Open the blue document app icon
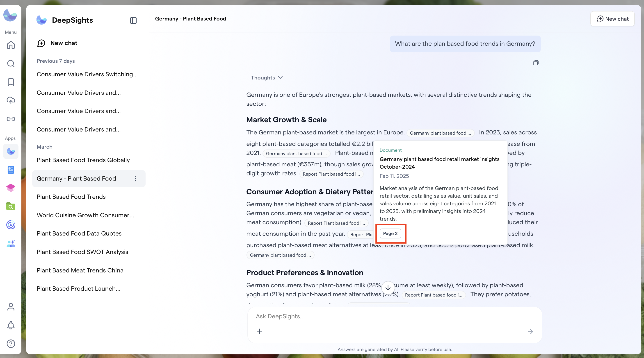The width and height of the screenshot is (644, 358). pos(11,170)
